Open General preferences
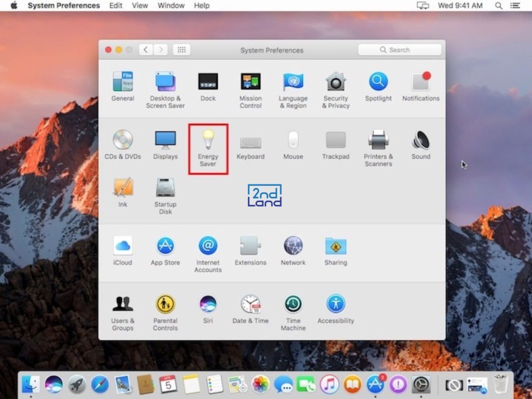 coord(123,86)
